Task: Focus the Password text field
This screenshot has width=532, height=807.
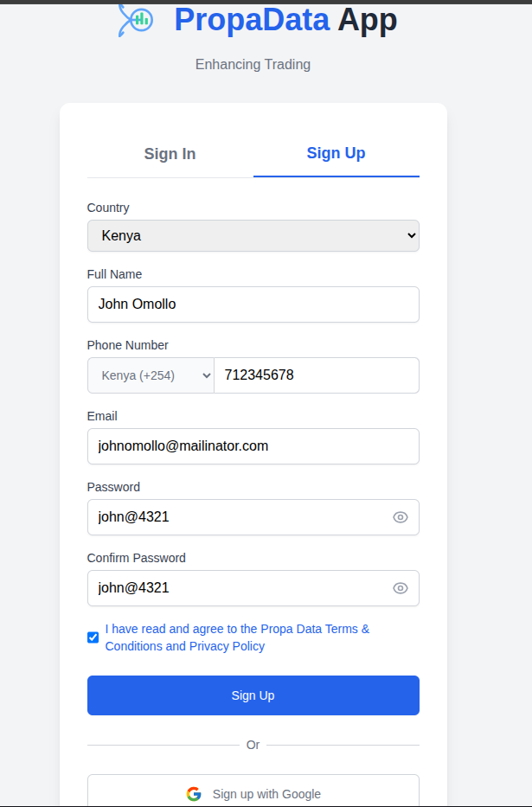Action: [238, 517]
